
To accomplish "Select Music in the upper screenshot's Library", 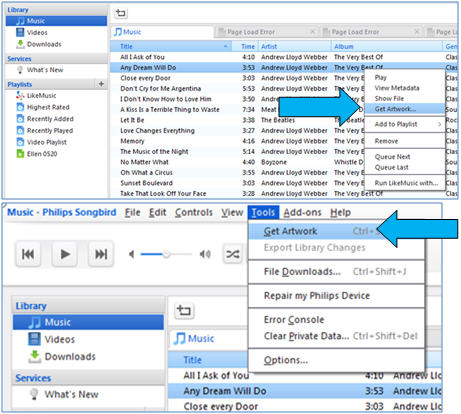I will coord(56,21).
